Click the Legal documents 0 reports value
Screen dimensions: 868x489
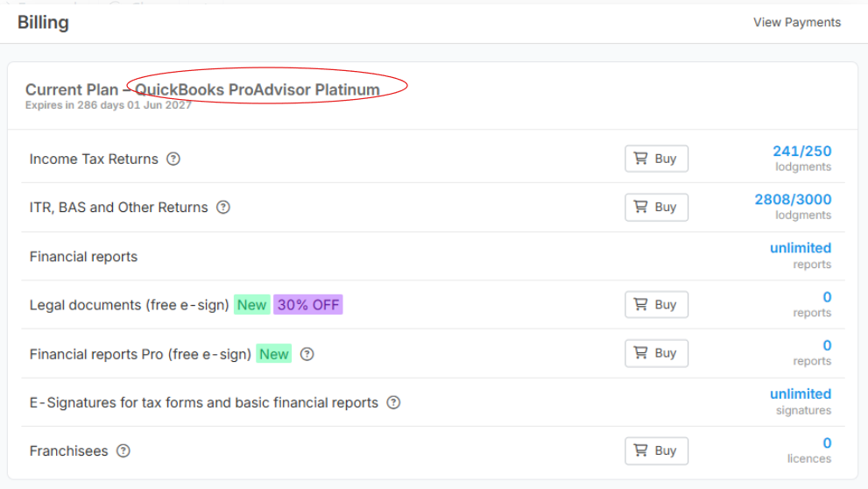(x=827, y=297)
